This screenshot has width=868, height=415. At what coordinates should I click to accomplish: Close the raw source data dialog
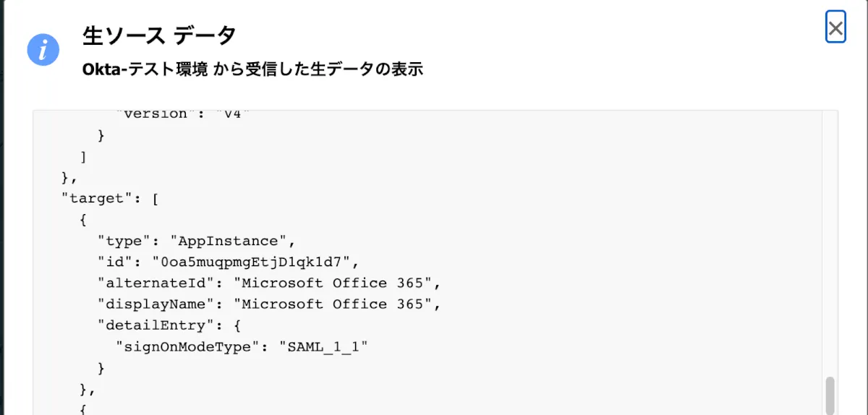(835, 28)
